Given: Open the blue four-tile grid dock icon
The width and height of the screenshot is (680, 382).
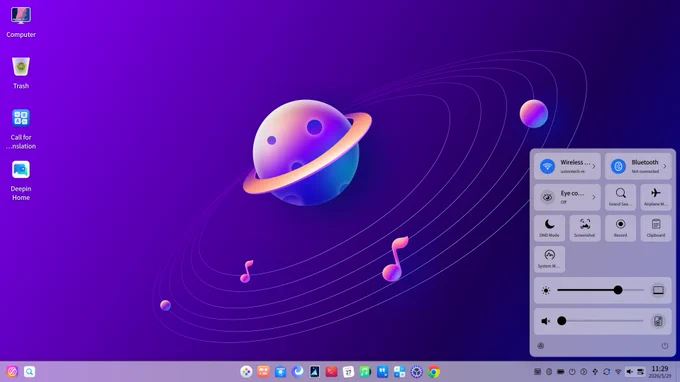Looking at the screenshot, I should pos(399,372).
